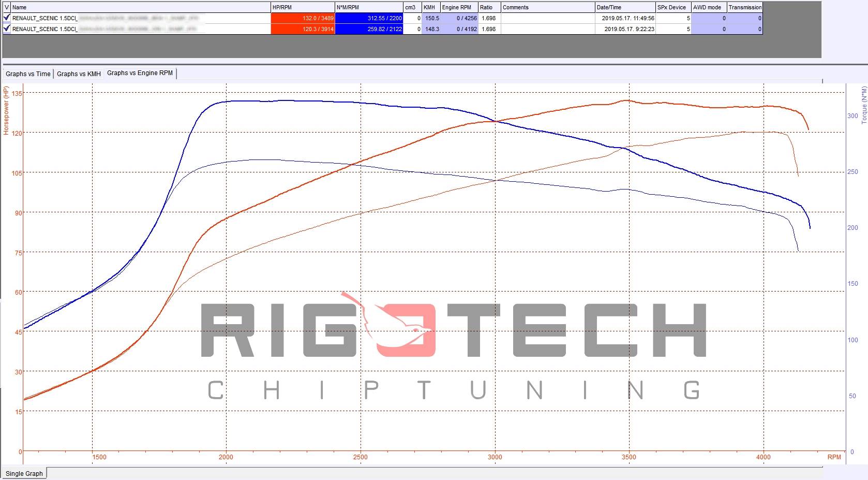Click the date 2019.05.17. 9:22:23
The width and height of the screenshot is (868, 480).
(x=625, y=29)
